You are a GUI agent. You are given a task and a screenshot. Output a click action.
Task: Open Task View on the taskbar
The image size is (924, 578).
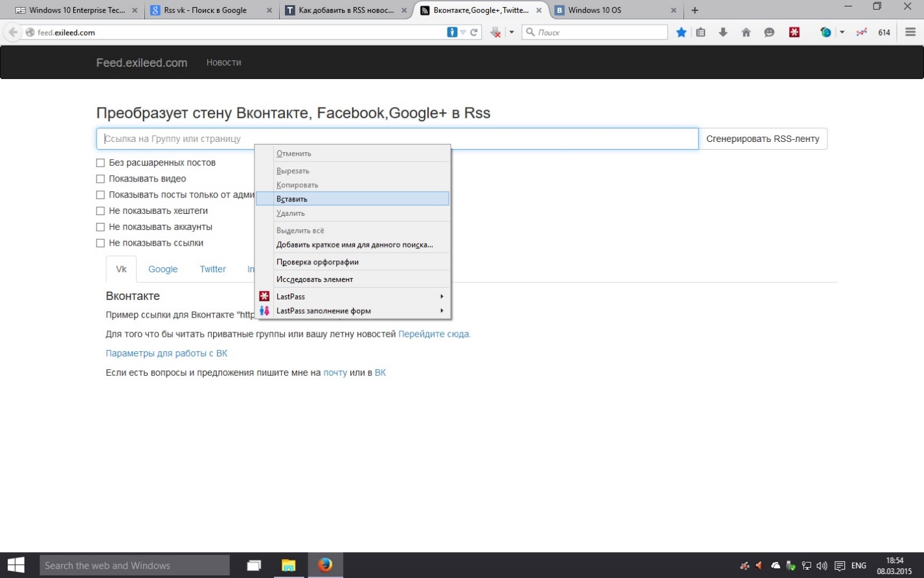(x=254, y=566)
